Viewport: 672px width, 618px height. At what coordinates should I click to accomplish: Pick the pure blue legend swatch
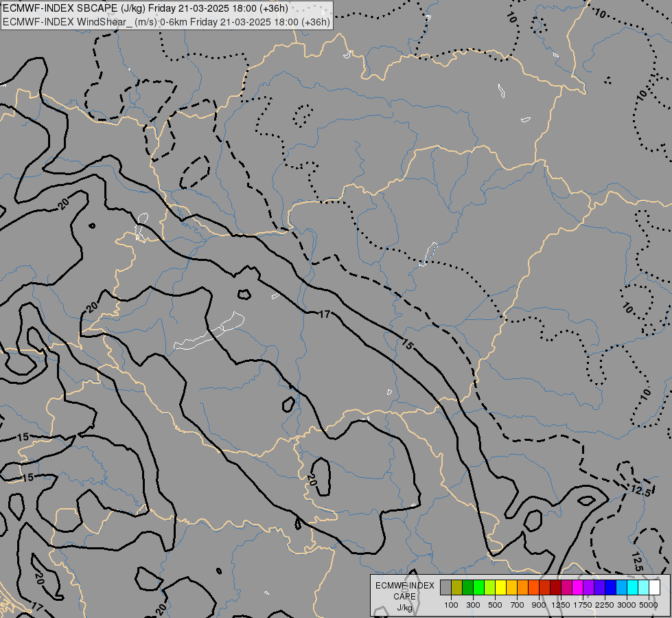[611, 588]
